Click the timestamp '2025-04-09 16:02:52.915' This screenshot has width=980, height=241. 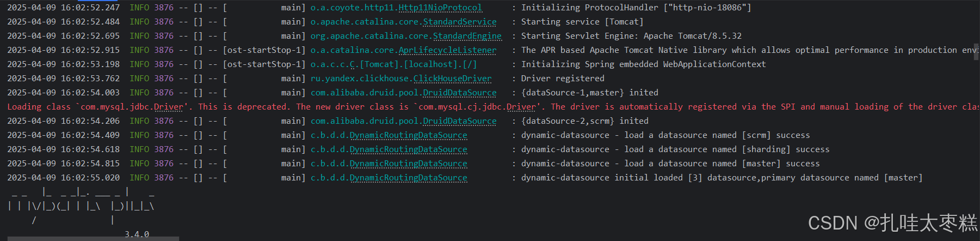(63, 50)
